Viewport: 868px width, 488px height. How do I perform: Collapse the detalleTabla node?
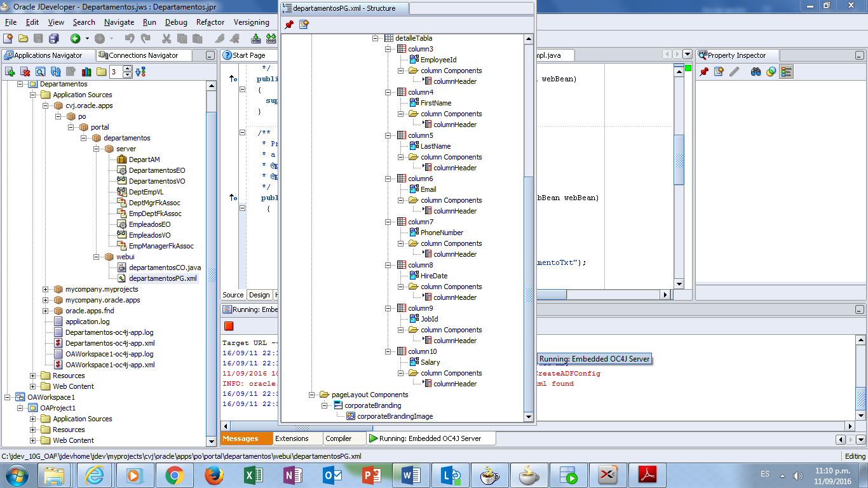click(x=376, y=39)
